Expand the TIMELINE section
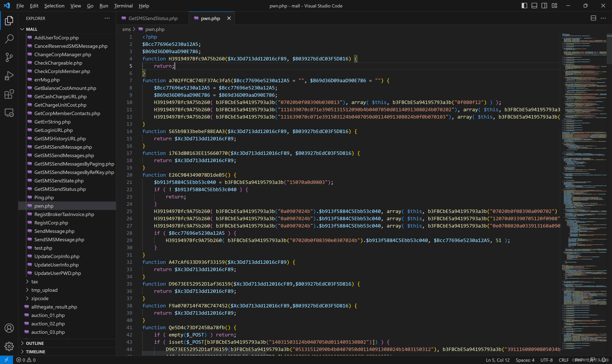The image size is (612, 364). (x=35, y=352)
